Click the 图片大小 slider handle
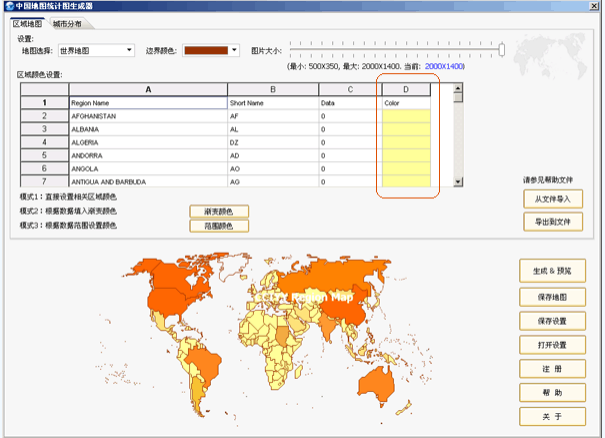 [x=501, y=50]
